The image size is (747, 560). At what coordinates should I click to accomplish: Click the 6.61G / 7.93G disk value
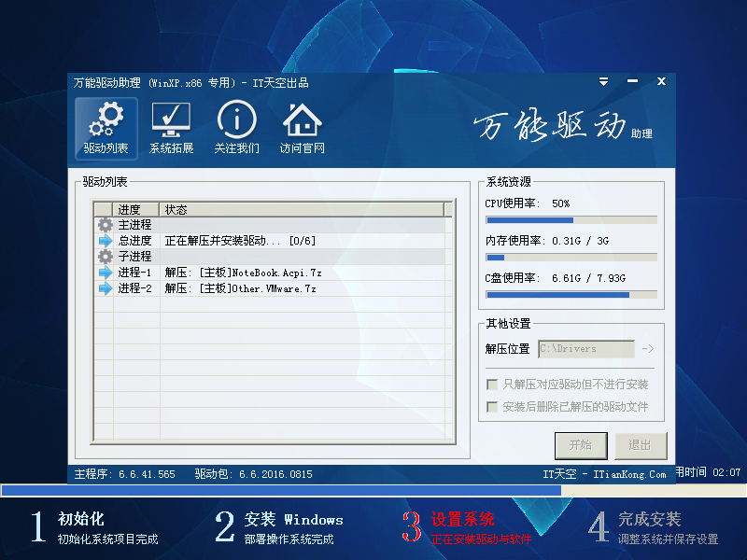[x=589, y=278]
